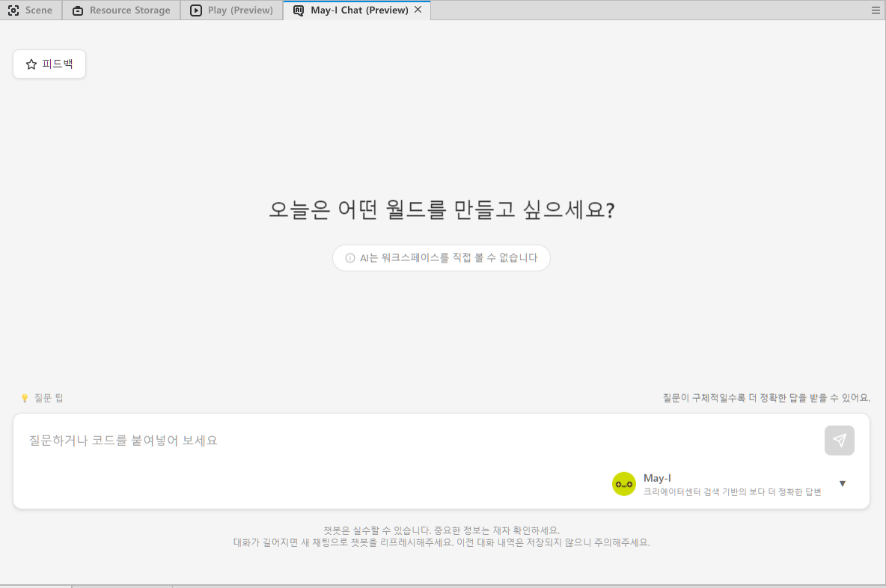Click the 크리에이터센터 검색 기반 description text
886x588 pixels.
coord(733,492)
